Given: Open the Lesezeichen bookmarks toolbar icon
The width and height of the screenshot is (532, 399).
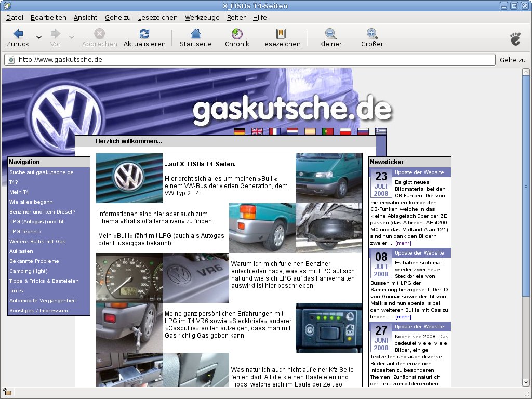Looking at the screenshot, I should (281, 33).
